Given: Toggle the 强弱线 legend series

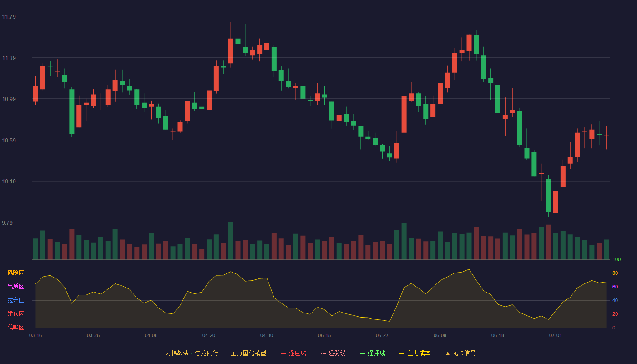Looking at the screenshot, I should click(x=333, y=353).
